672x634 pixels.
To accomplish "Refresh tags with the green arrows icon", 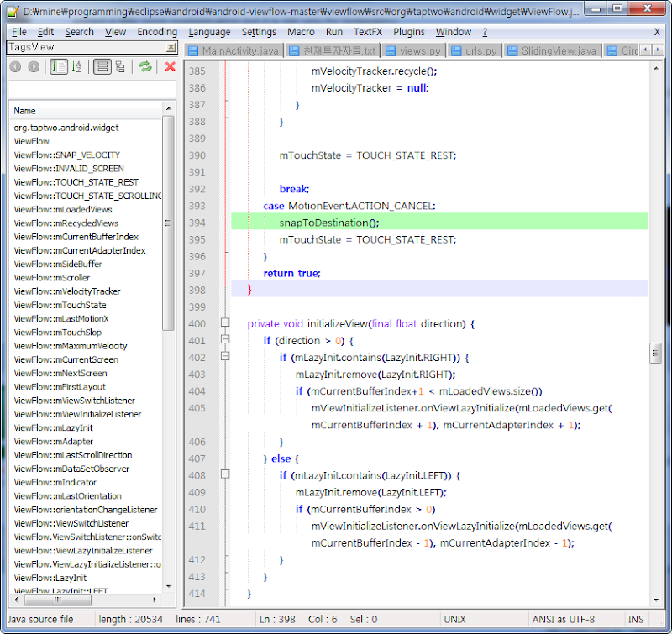I will [x=145, y=67].
